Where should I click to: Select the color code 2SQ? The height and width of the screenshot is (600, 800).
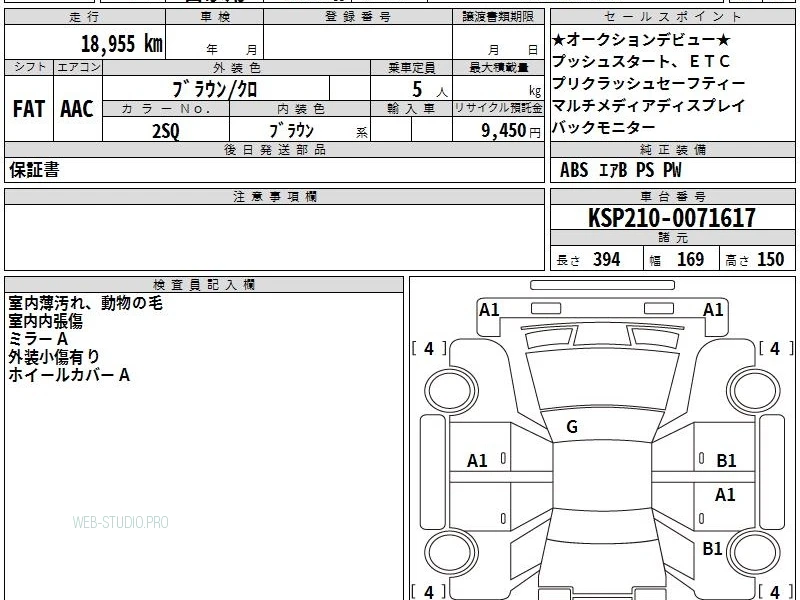pyautogui.click(x=166, y=132)
